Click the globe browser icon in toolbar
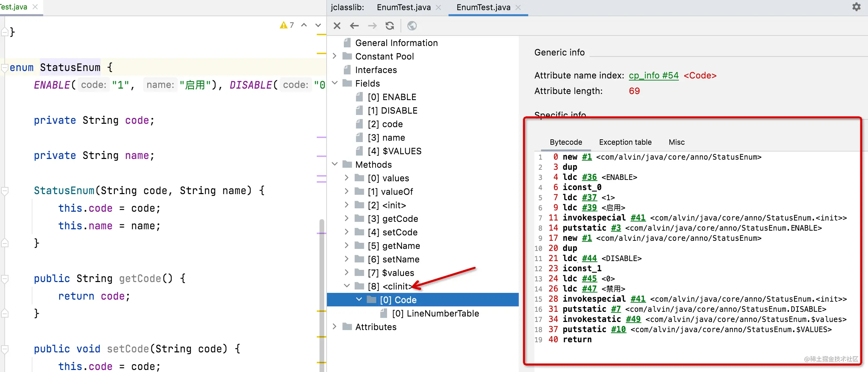 412,26
